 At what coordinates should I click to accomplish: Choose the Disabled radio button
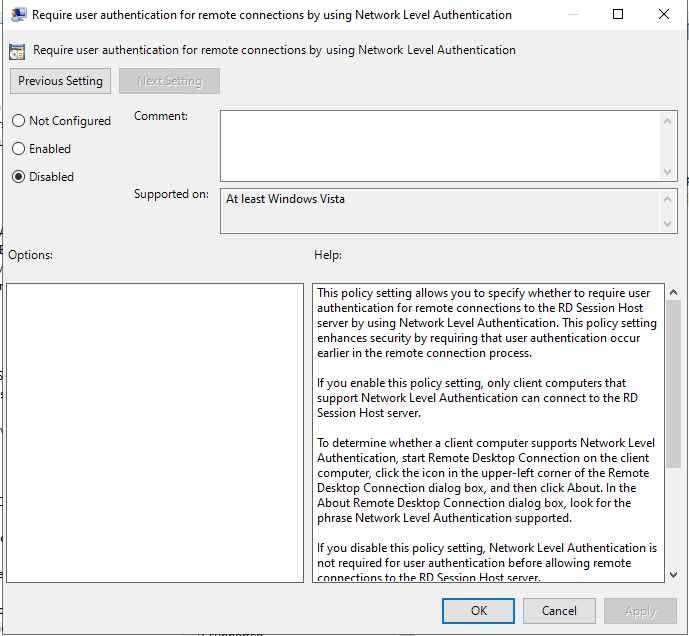click(x=19, y=177)
